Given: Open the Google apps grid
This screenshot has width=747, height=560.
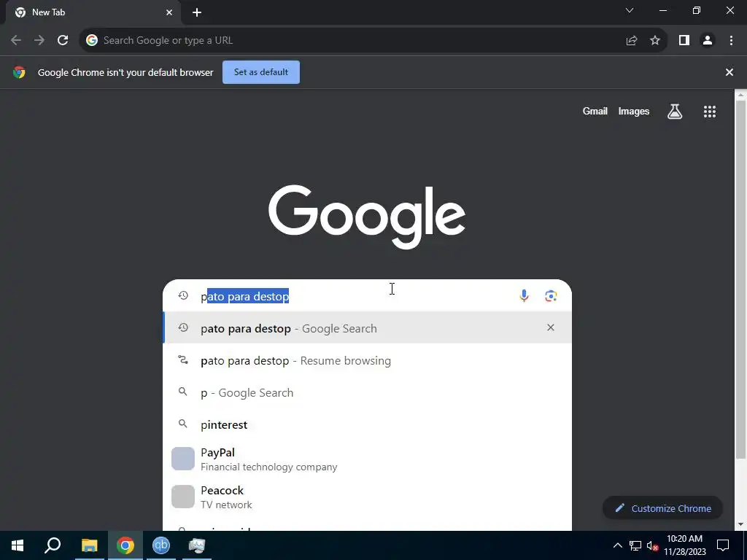Looking at the screenshot, I should (710, 112).
